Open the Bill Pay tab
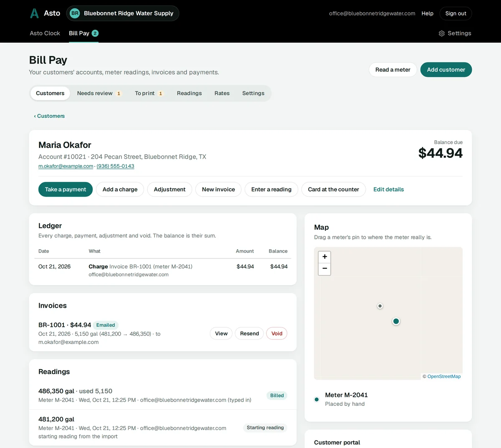Screen dimensions: 501x448 coord(83,33)
